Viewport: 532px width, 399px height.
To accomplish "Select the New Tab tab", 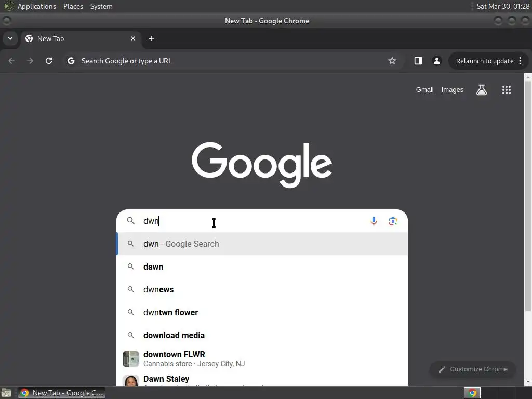I will click(81, 38).
